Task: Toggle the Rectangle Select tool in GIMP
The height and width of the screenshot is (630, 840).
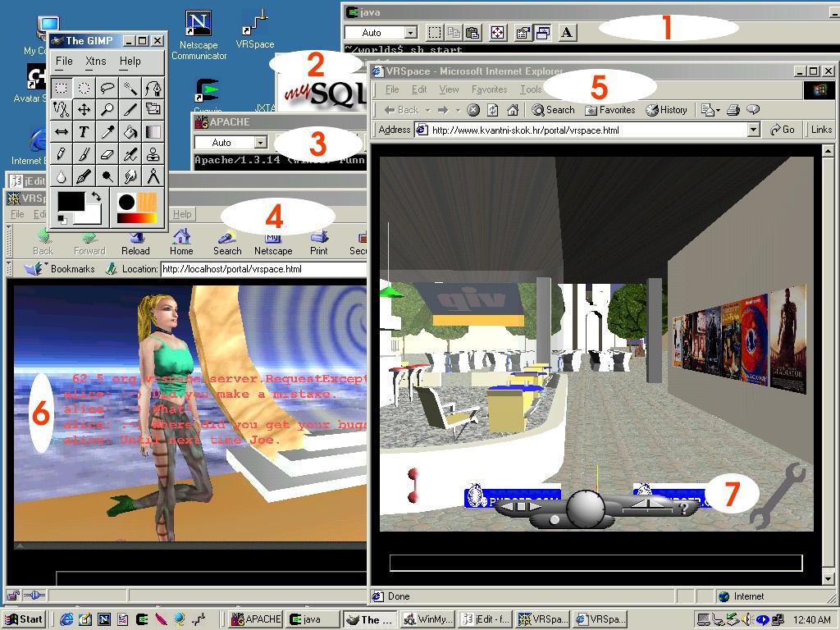Action: [61, 87]
